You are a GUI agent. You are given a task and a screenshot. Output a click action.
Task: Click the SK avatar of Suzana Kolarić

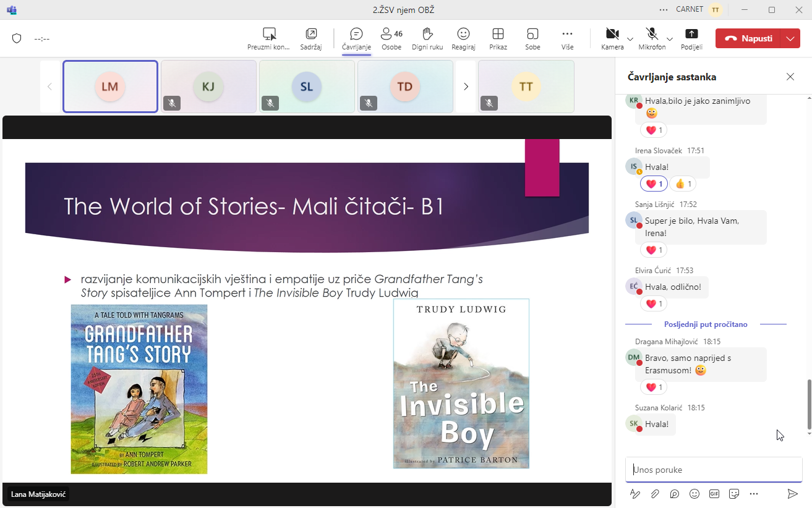point(634,424)
